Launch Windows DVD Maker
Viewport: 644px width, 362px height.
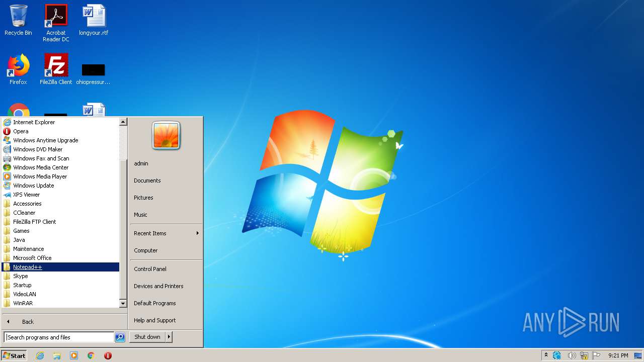(60, 149)
